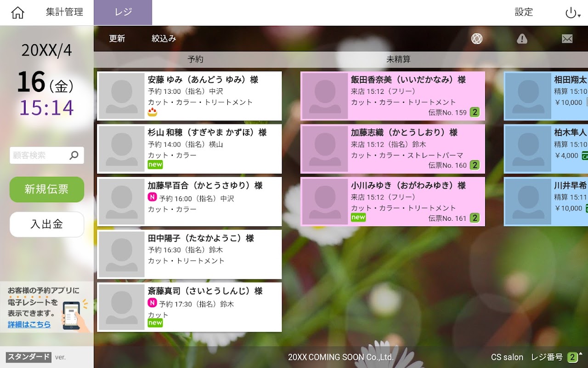Click the 20XX/4 date label
588x368 pixels.
click(46, 50)
